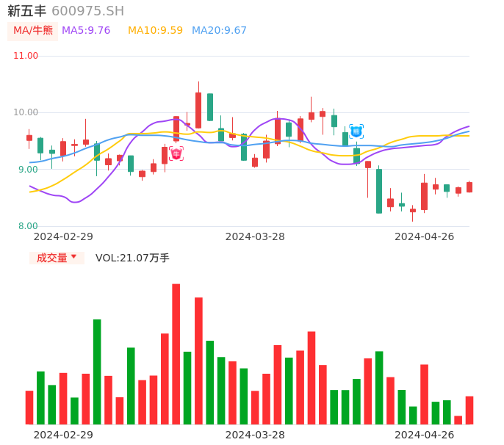This screenshot has width=504, height=445.
Task: Select the tallest red volume bar
Action: pyautogui.click(x=176, y=354)
